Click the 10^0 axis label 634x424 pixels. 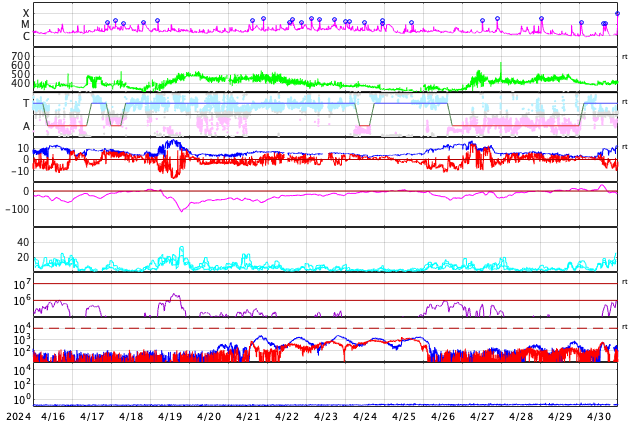[22, 399]
